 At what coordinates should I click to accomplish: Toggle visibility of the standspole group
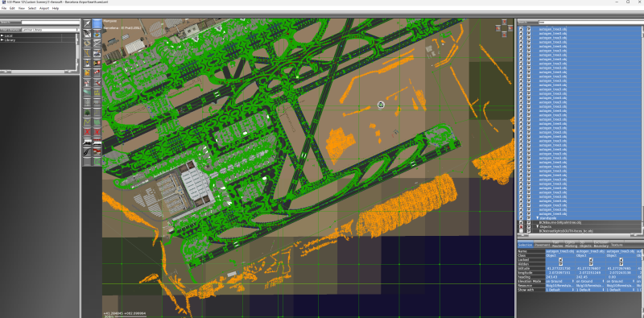pyautogui.click(x=529, y=218)
